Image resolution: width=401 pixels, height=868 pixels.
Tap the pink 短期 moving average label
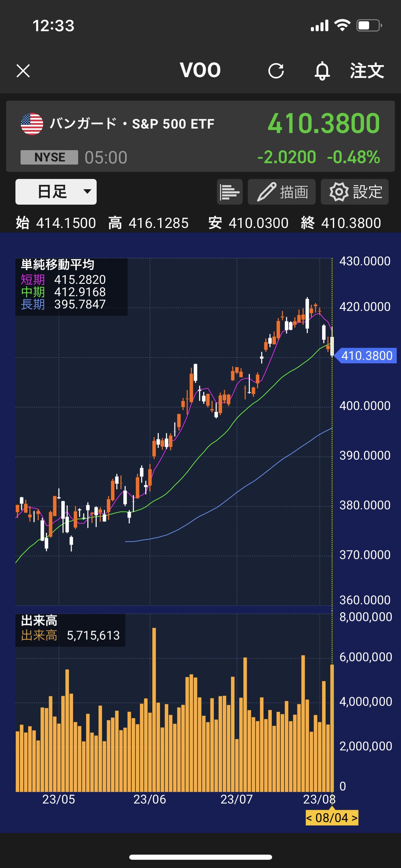(x=33, y=280)
